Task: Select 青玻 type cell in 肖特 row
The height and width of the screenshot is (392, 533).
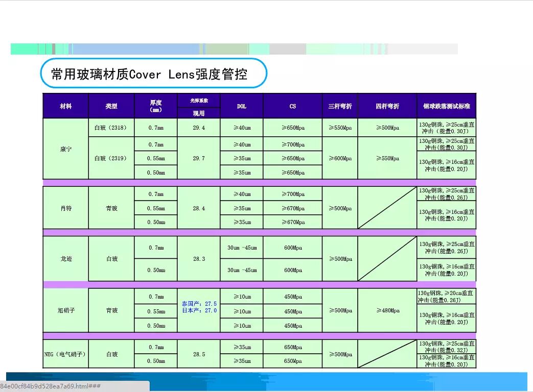Action: click(x=111, y=208)
